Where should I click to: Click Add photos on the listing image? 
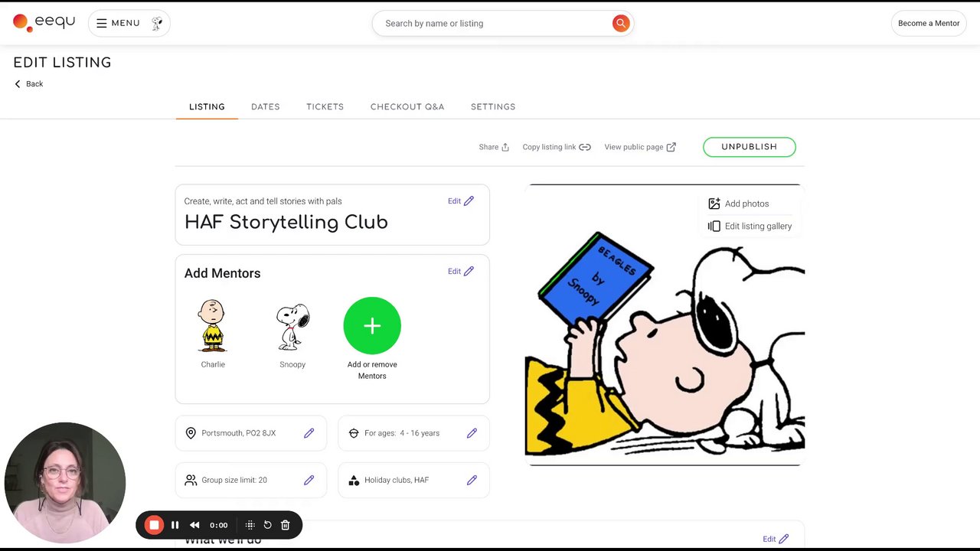(x=739, y=204)
